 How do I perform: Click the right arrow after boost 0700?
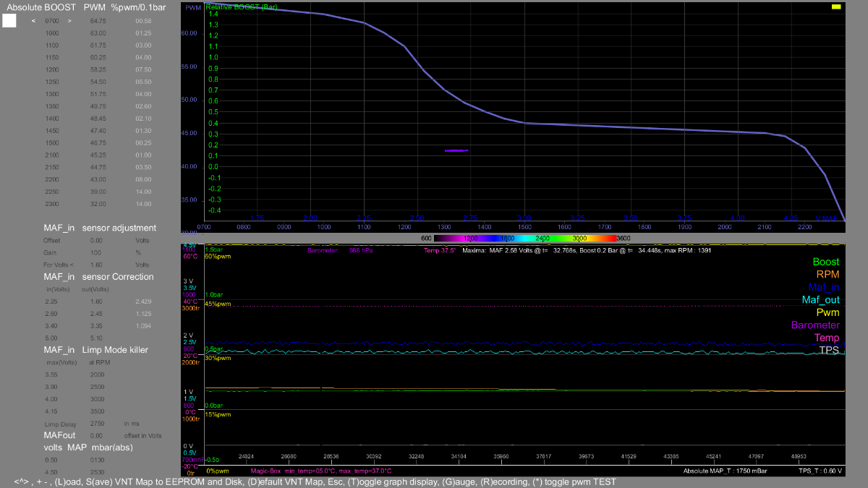[69, 21]
